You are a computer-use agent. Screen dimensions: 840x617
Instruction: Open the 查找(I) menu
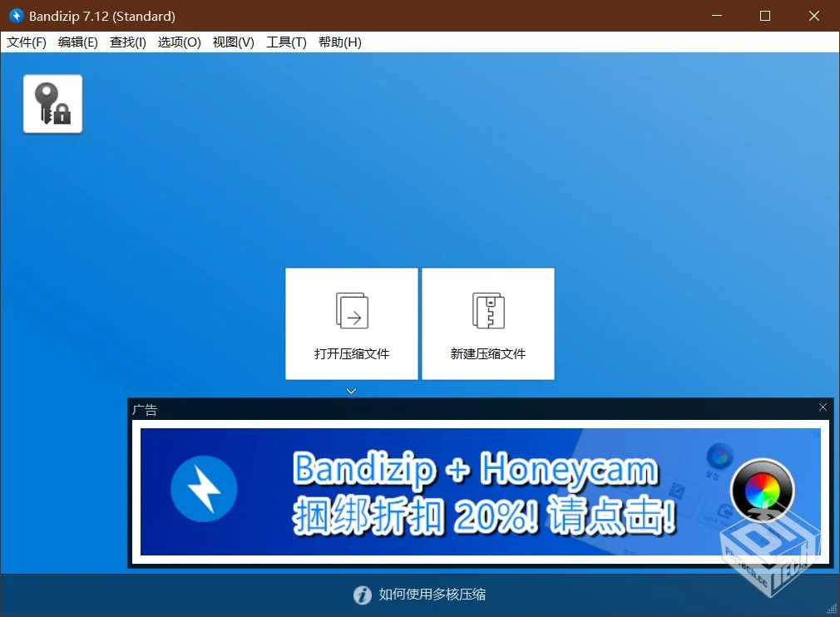click(x=128, y=42)
